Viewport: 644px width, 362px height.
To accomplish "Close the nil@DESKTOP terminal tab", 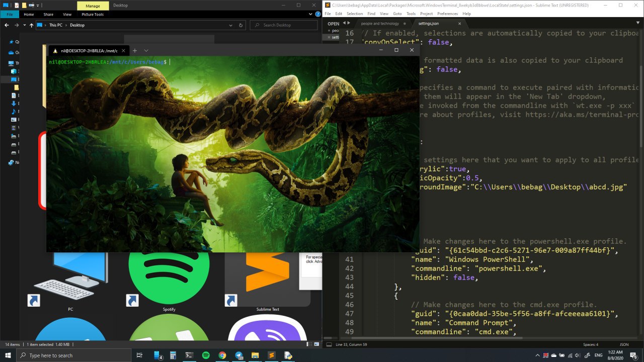I will coord(124,51).
